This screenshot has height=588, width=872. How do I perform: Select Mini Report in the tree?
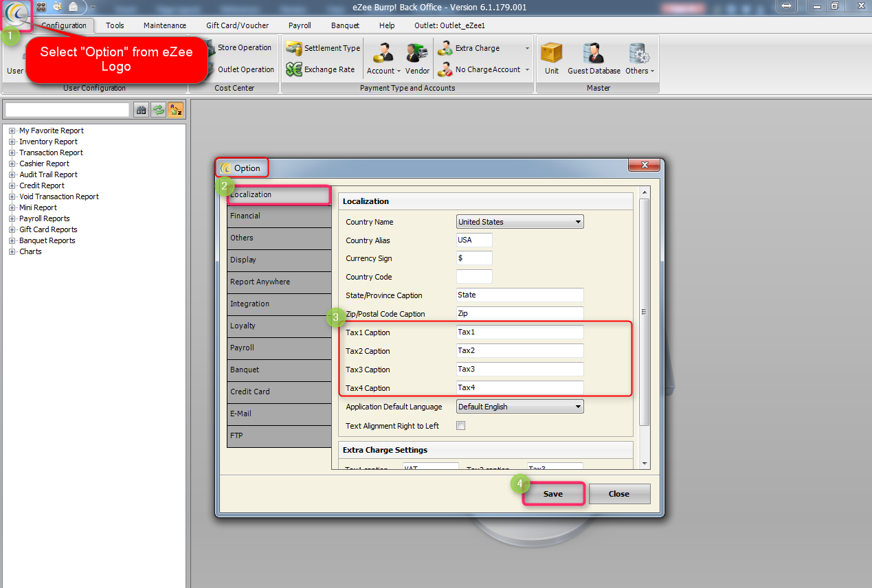tap(38, 207)
